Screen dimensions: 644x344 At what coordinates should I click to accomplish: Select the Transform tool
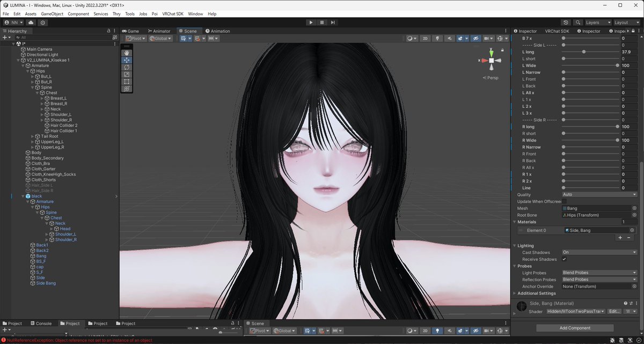[x=127, y=88]
